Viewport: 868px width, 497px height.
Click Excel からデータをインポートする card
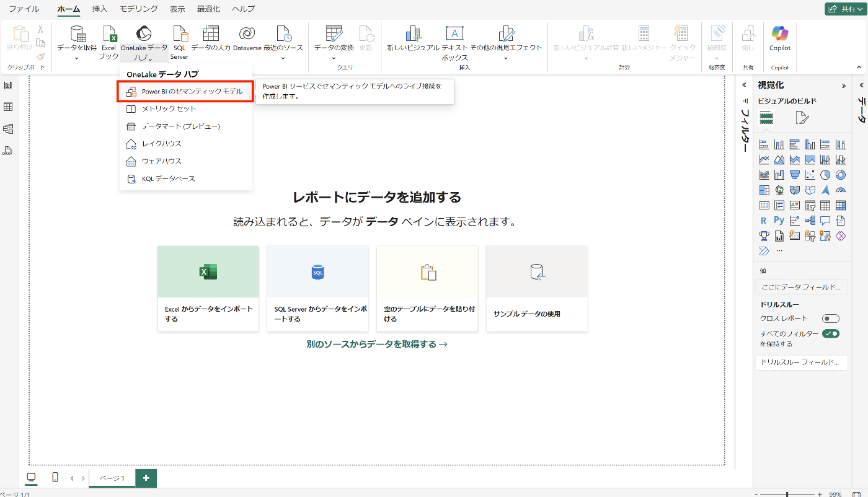[208, 288]
